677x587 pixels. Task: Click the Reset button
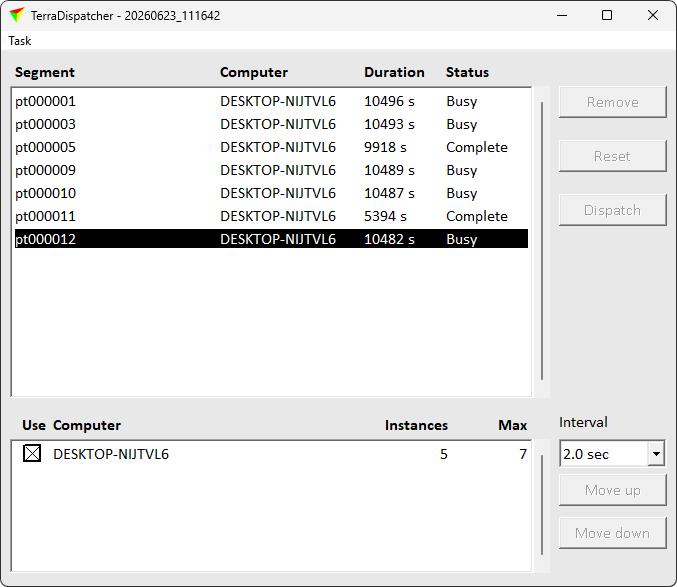click(613, 156)
